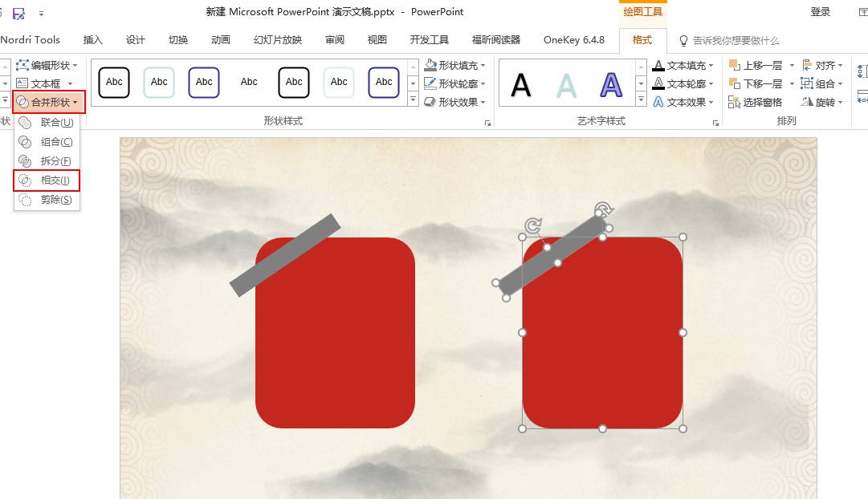The width and height of the screenshot is (868, 499).
Task: Open Shape Effects (形状效果) options
Action: pyautogui.click(x=455, y=103)
